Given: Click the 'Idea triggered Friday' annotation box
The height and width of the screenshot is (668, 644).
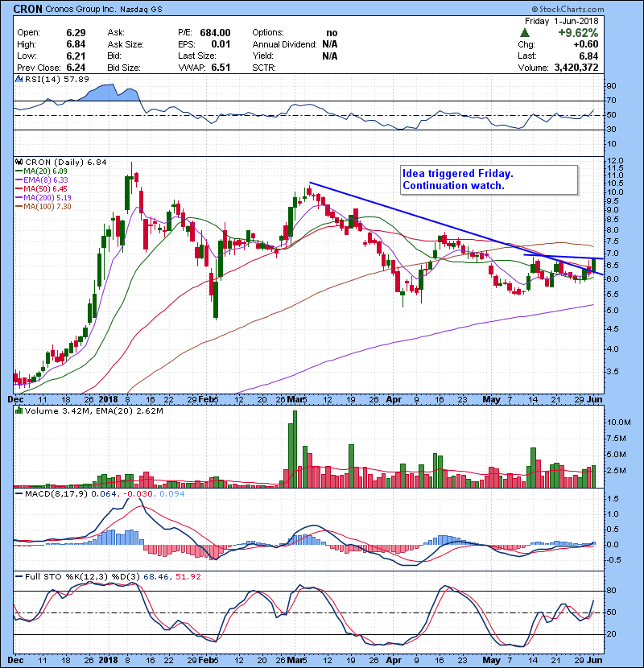Looking at the screenshot, I should [488, 179].
